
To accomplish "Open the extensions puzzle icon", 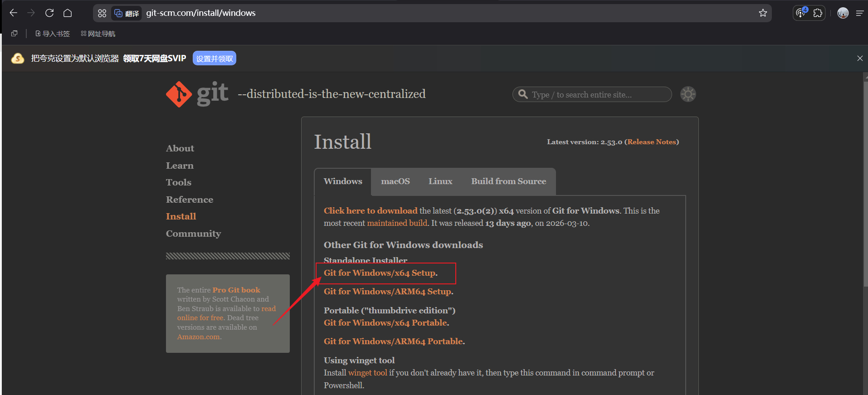I will [818, 13].
